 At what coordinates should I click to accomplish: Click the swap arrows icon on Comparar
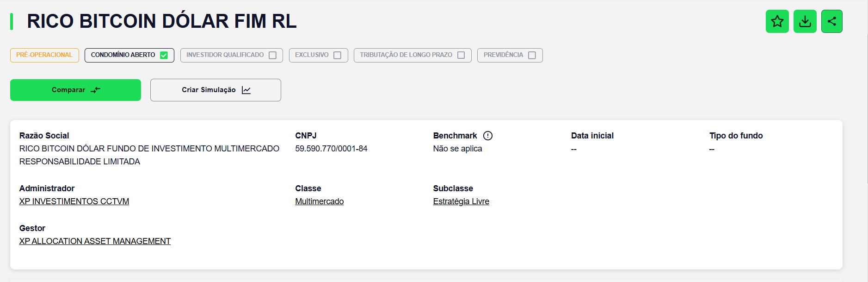(x=95, y=90)
